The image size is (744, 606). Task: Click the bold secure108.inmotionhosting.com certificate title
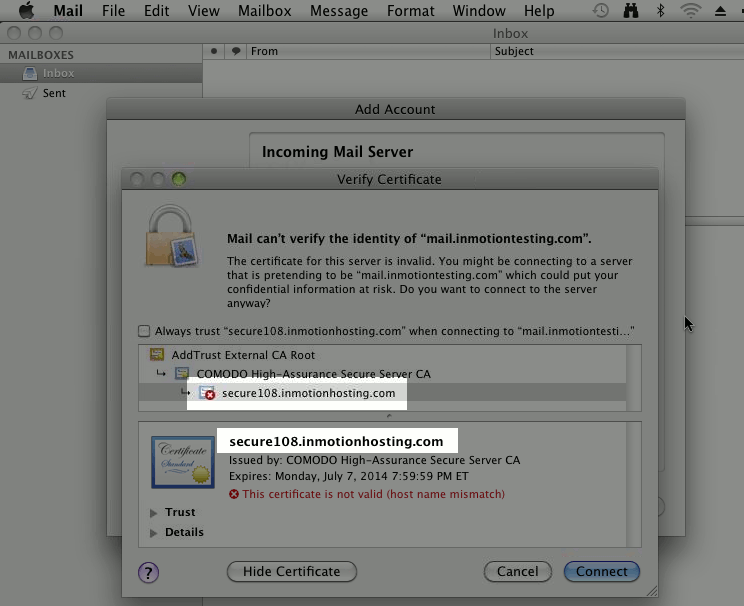pos(336,441)
